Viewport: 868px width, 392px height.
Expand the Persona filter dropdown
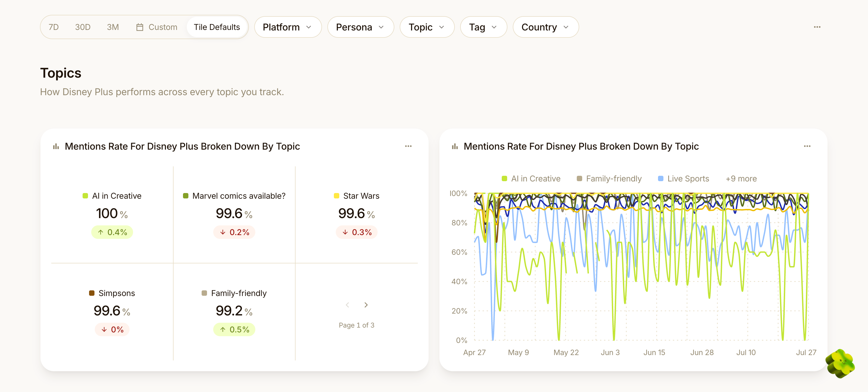click(360, 27)
